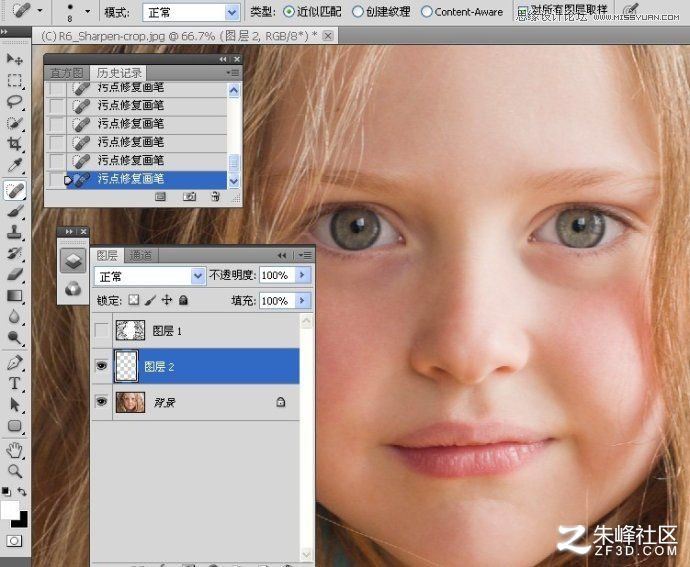This screenshot has height=567, width=690.
Task: Select the Move tool
Action: (15, 58)
